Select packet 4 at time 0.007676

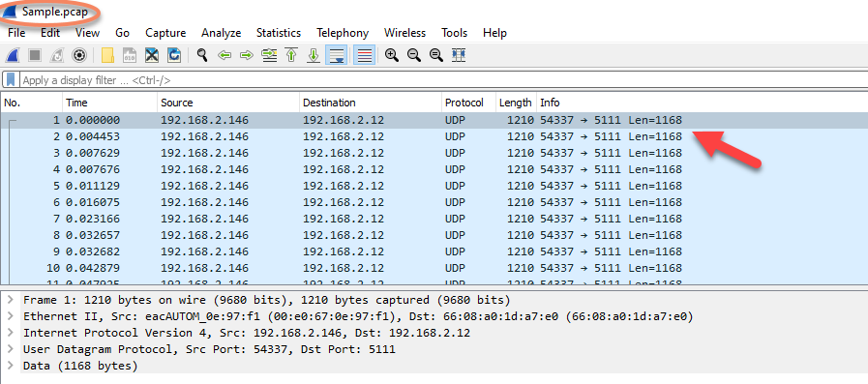coord(434,169)
